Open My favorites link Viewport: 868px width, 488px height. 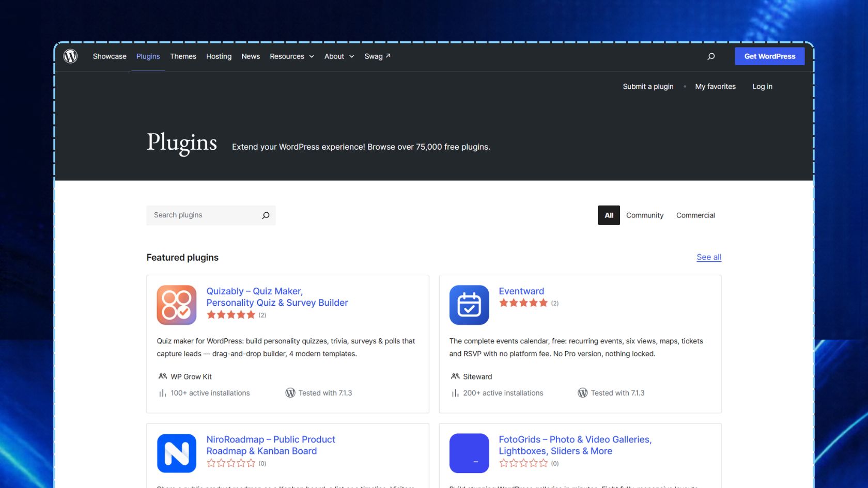[x=716, y=86]
